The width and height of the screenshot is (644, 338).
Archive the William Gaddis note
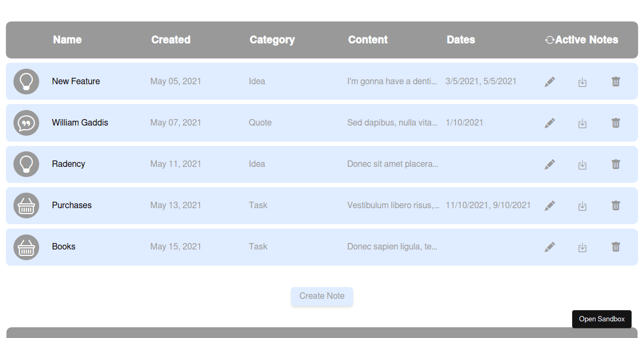(x=582, y=123)
